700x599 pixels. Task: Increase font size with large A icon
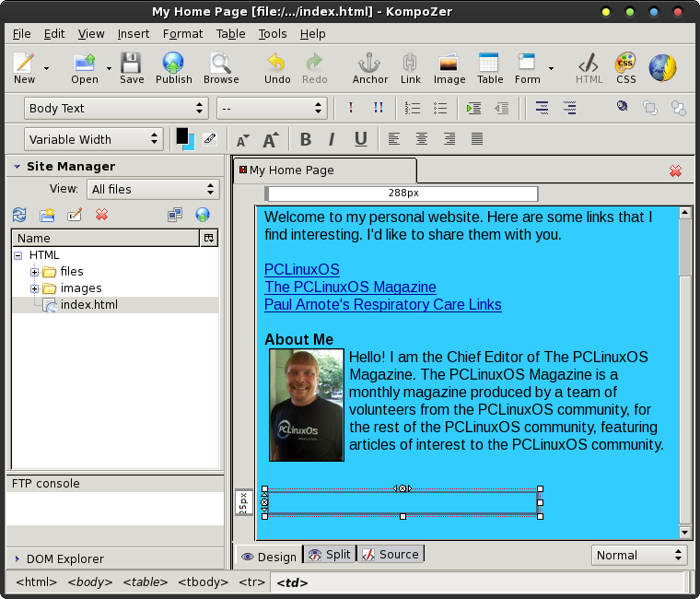(x=271, y=140)
